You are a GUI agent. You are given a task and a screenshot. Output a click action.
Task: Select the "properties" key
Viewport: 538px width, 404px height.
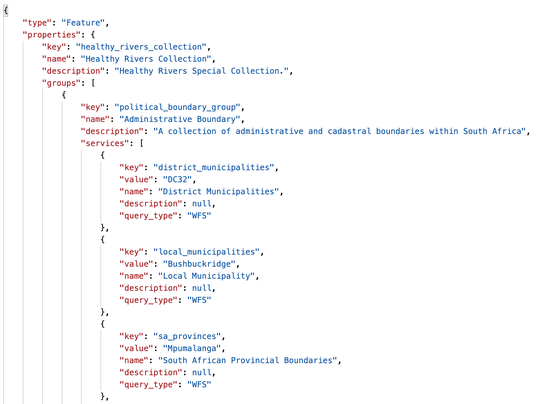pyautogui.click(x=51, y=35)
